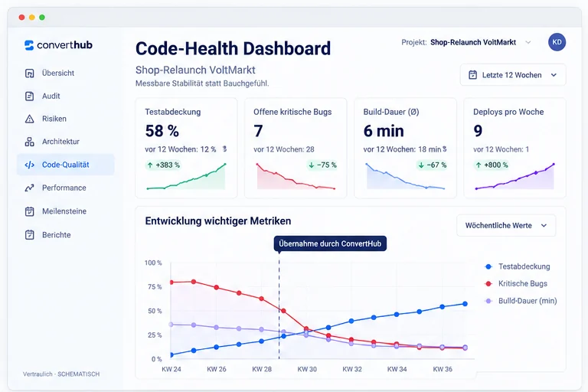This screenshot has height=392, width=588.
Task: Click the down arrow in the −67 % badge
Action: pos(421,165)
